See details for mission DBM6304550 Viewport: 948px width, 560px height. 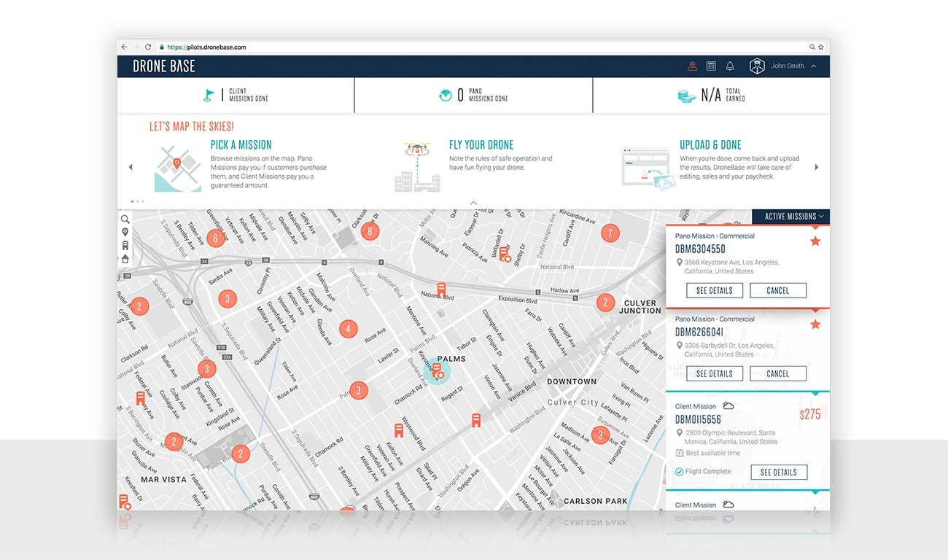(x=715, y=290)
